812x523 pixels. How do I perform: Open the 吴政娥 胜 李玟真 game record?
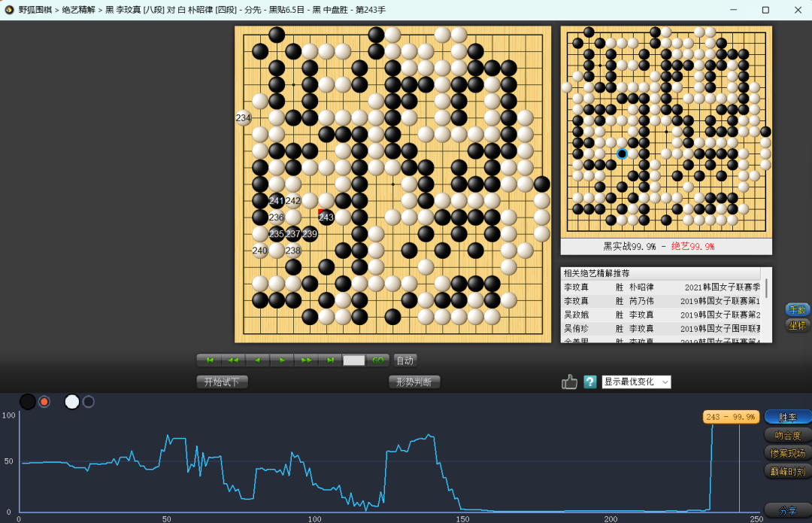click(662, 315)
